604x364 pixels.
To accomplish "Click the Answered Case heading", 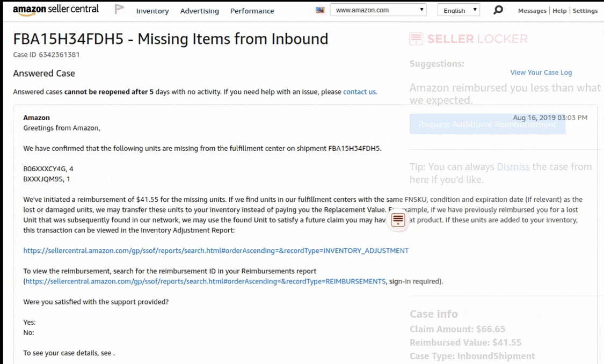I will 44,73.
